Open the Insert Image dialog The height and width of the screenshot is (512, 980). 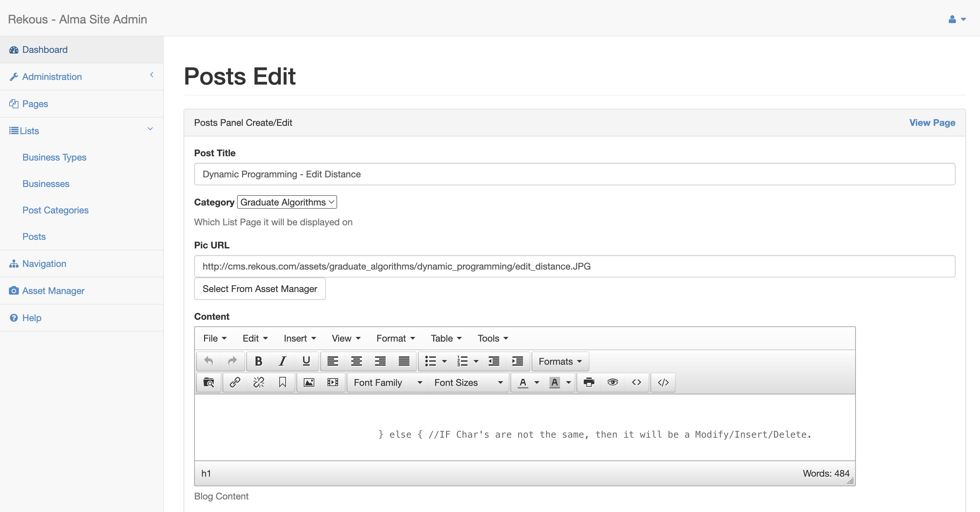point(309,383)
